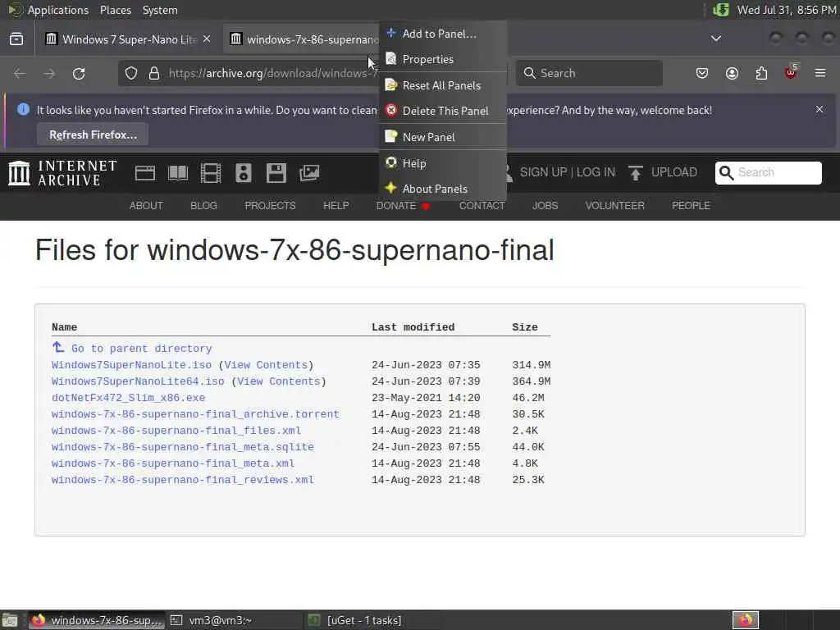Download dotNetFx472_Slim_x86.exe

[x=128, y=398]
